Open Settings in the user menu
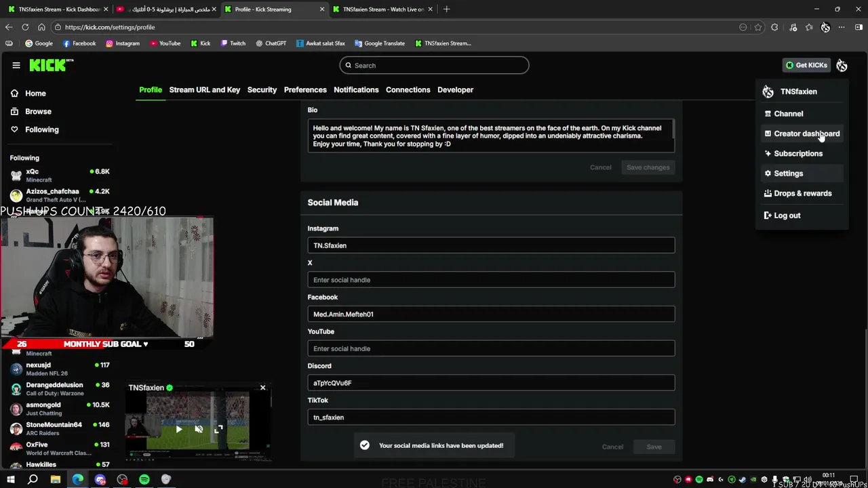Image resolution: width=868 pixels, height=488 pixels. point(802,174)
